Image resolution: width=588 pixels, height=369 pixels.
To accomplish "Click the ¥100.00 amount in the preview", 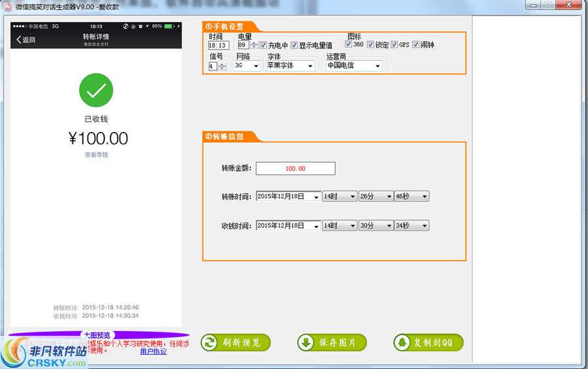I will [x=98, y=138].
